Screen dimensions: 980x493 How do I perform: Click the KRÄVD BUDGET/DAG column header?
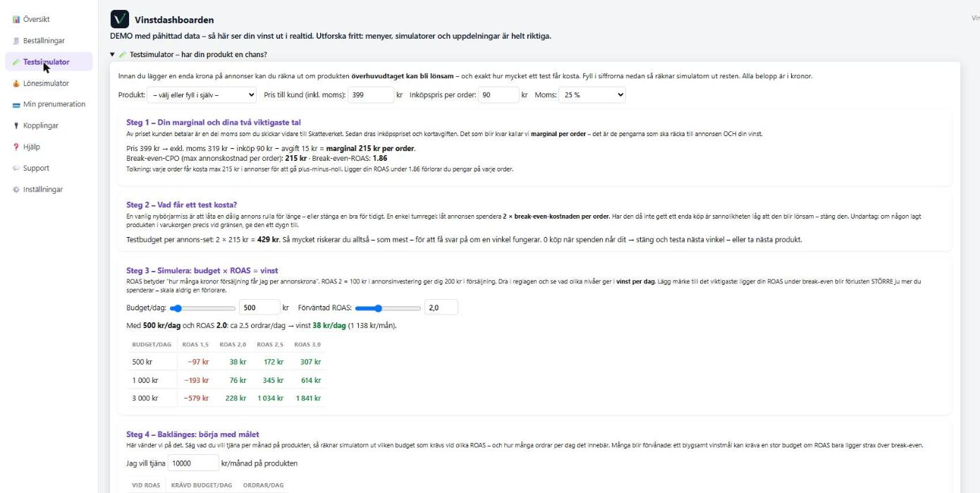point(202,485)
